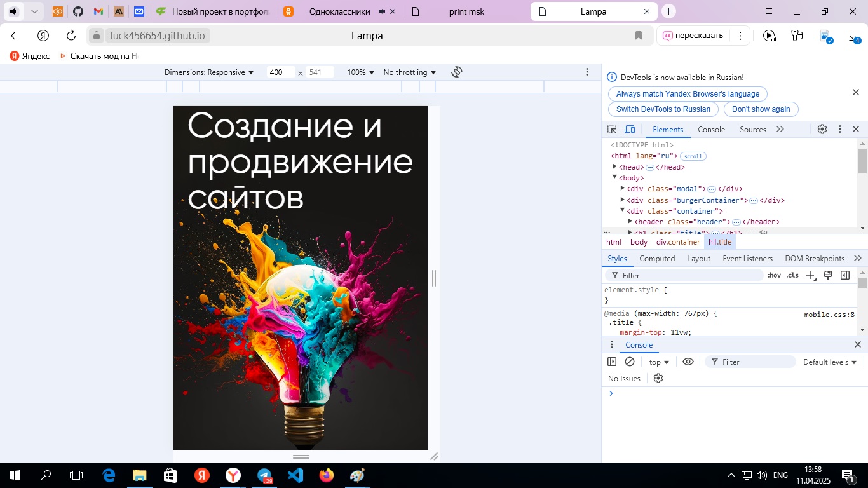
Task: Switch to the Sources tab
Action: tap(753, 129)
